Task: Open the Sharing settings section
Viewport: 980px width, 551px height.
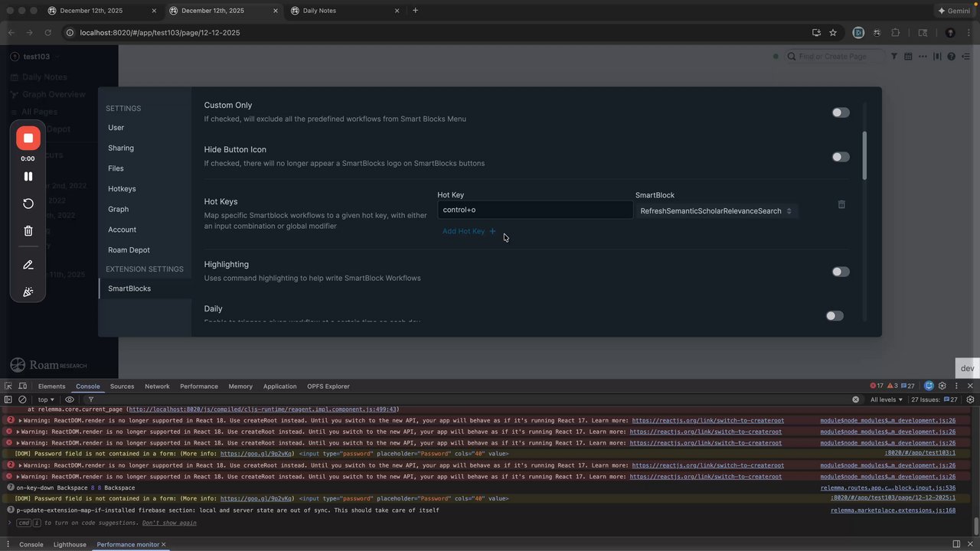Action: (x=121, y=148)
